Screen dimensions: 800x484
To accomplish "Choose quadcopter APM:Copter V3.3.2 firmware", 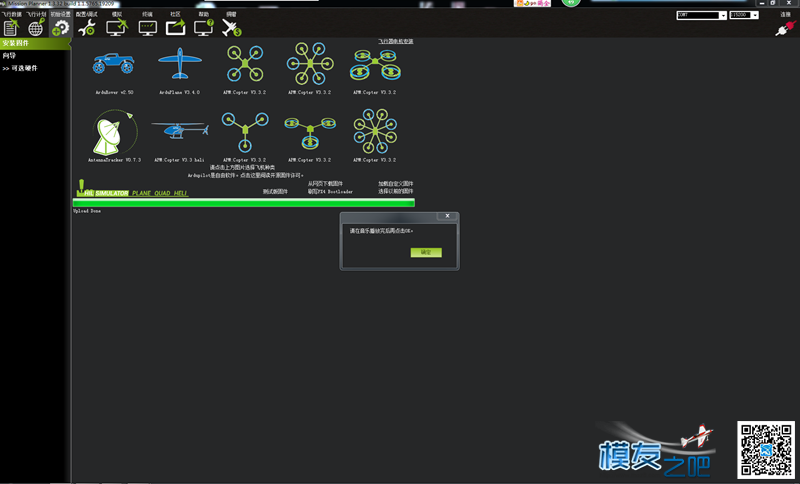I will point(245,64).
